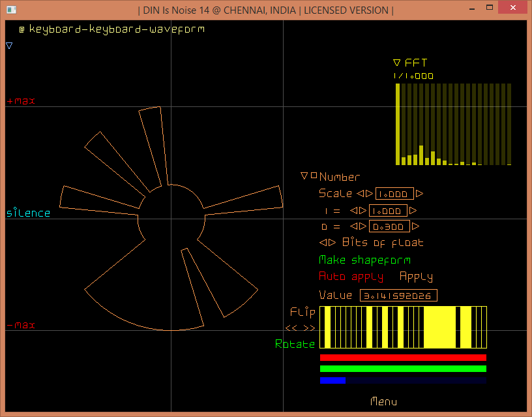Shift bits right with >>

click(309, 328)
